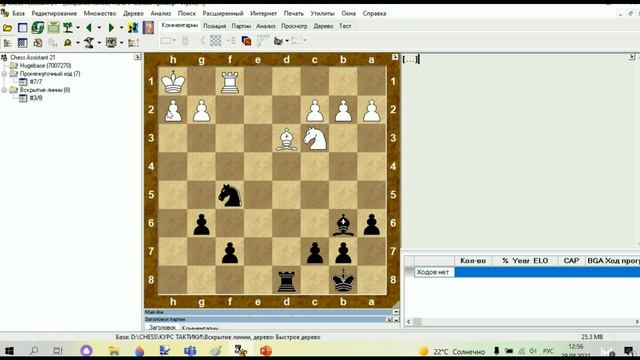Screen dimensions: 640x360
Task: Switch to the Просмотр tab
Action: [294, 26]
